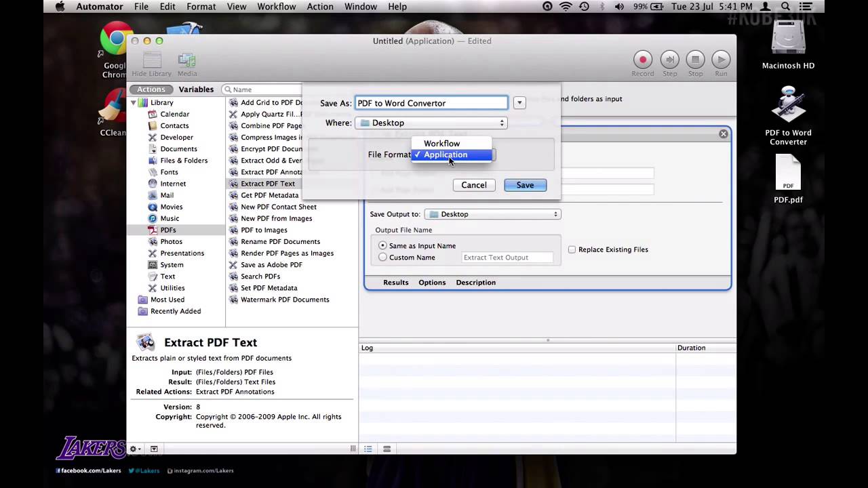Open the Wi-Fi menu bar icon
868x488 pixels.
566,6
